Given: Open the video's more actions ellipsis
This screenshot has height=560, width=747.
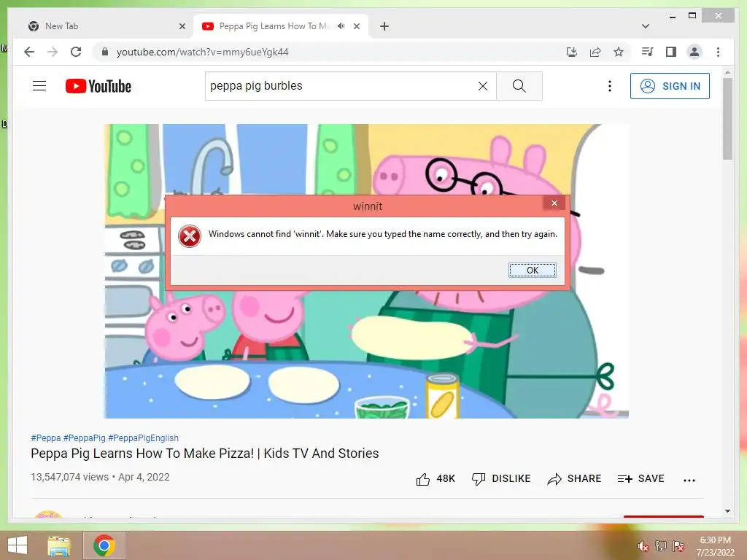Looking at the screenshot, I should [689, 480].
